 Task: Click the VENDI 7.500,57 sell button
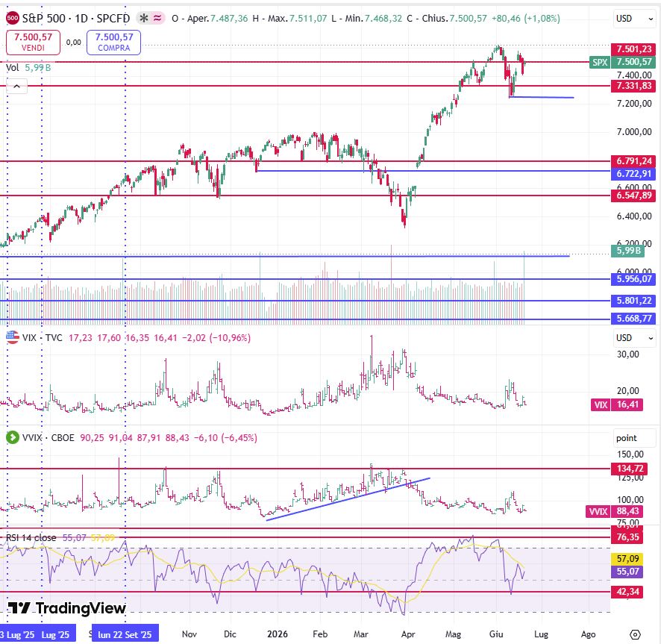(34, 43)
